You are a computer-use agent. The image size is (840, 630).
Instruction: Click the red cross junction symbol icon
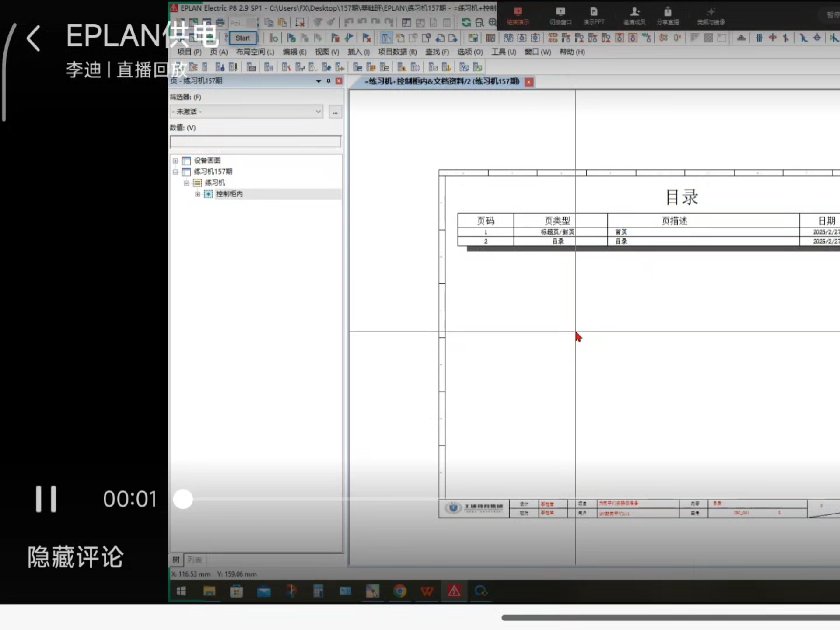coord(773,38)
